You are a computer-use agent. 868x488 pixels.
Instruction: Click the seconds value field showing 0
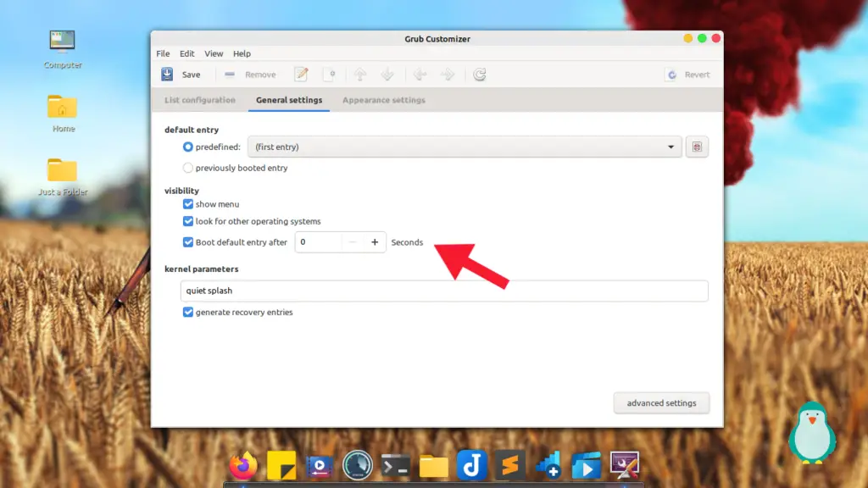(318, 242)
